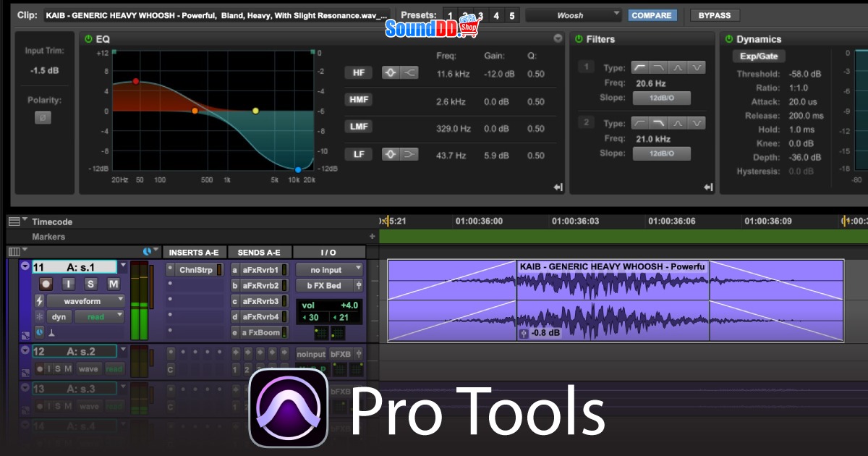Image resolution: width=868 pixels, height=456 pixels.
Task: Enable Filter 2 with its number button
Action: (x=587, y=122)
